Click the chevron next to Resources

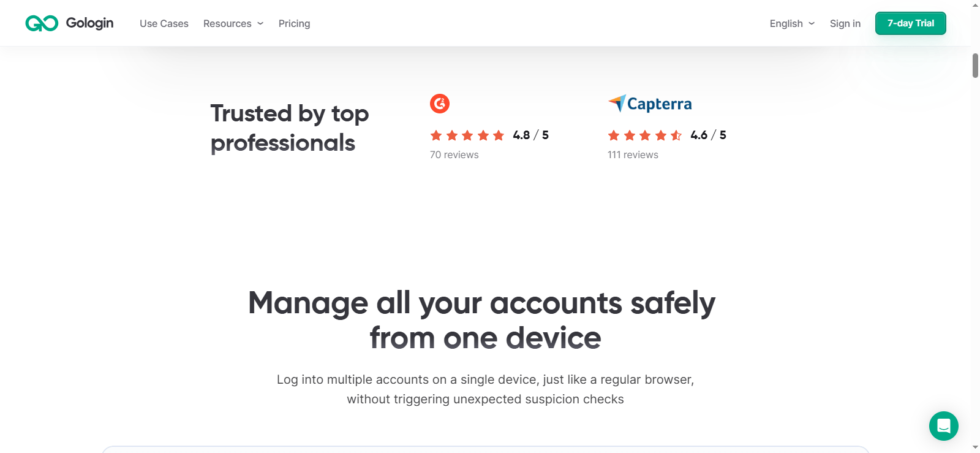point(260,23)
